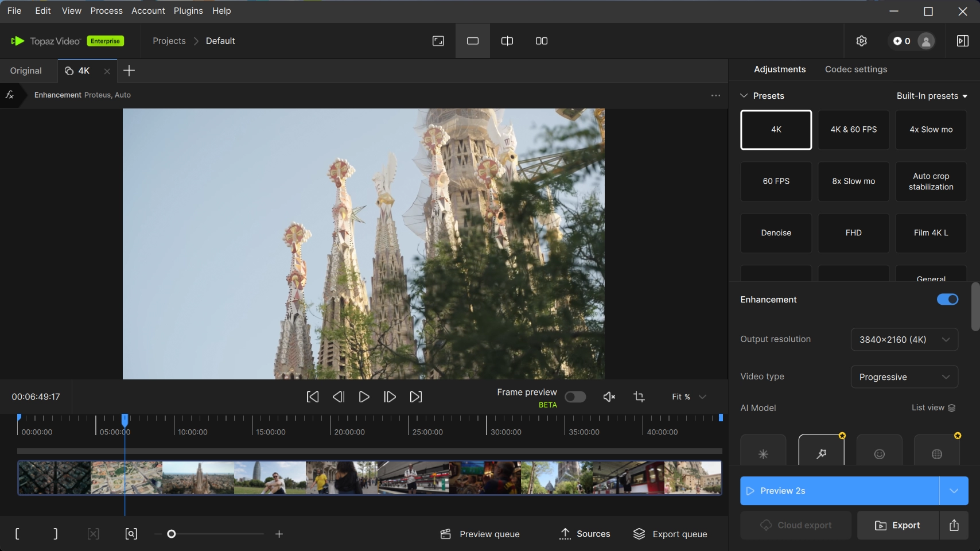Enable the Frame preview toggle

click(x=575, y=397)
